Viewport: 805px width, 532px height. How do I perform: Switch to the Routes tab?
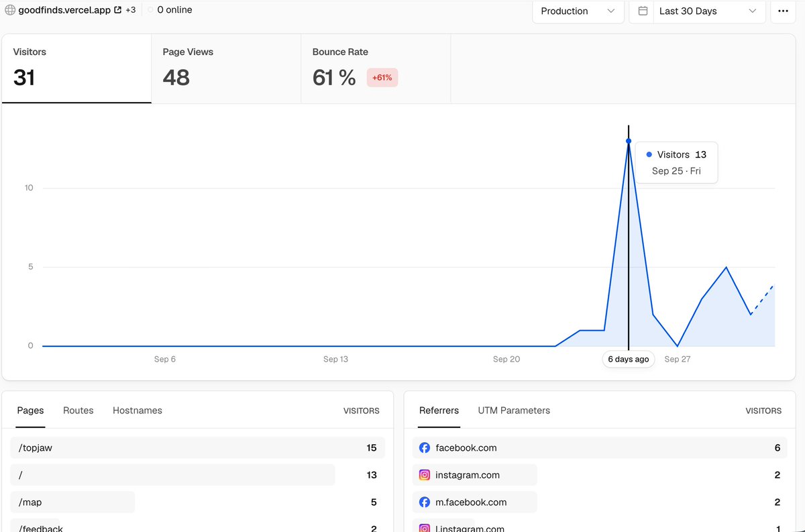[78, 411]
